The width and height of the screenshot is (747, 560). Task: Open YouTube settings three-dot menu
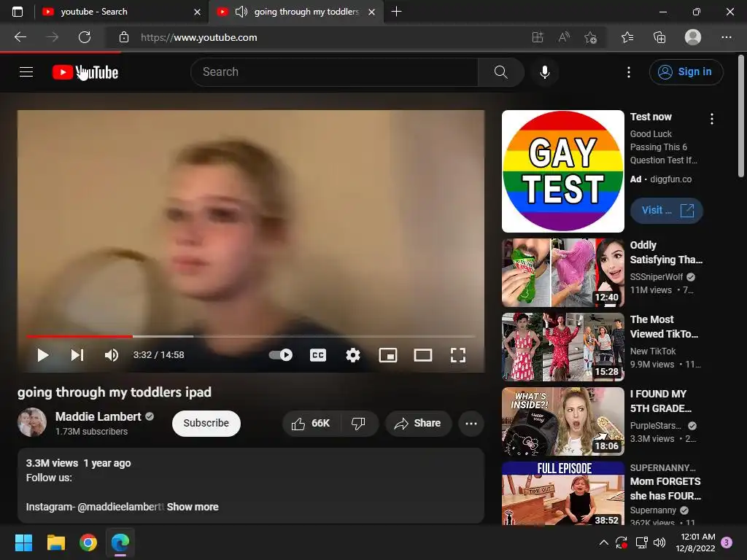[x=628, y=72]
